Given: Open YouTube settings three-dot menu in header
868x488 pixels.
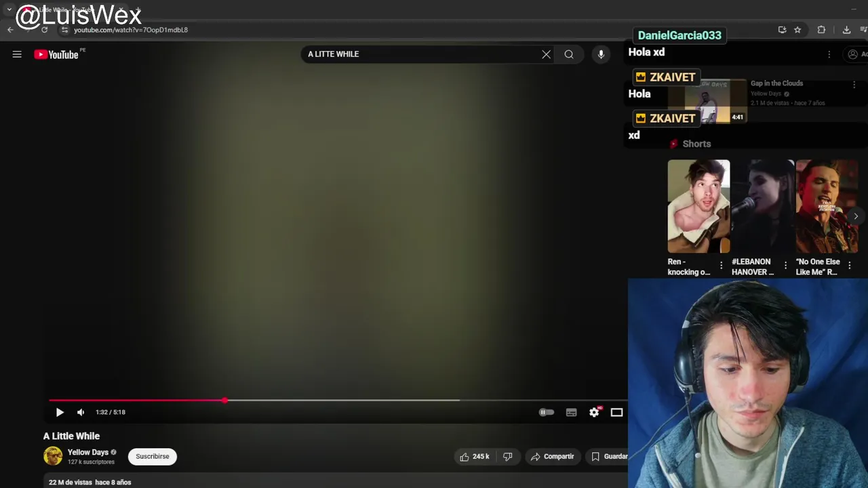Looking at the screenshot, I should tap(829, 54).
